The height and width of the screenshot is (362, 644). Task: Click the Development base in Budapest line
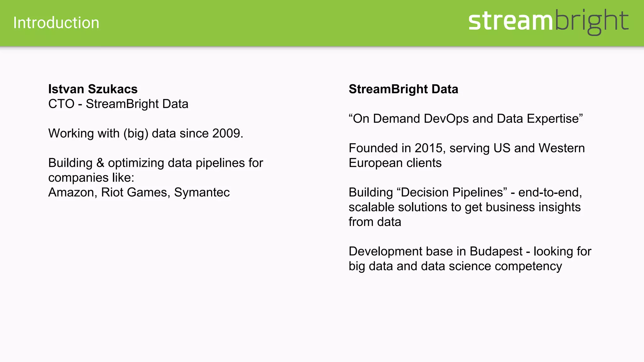pos(470,251)
